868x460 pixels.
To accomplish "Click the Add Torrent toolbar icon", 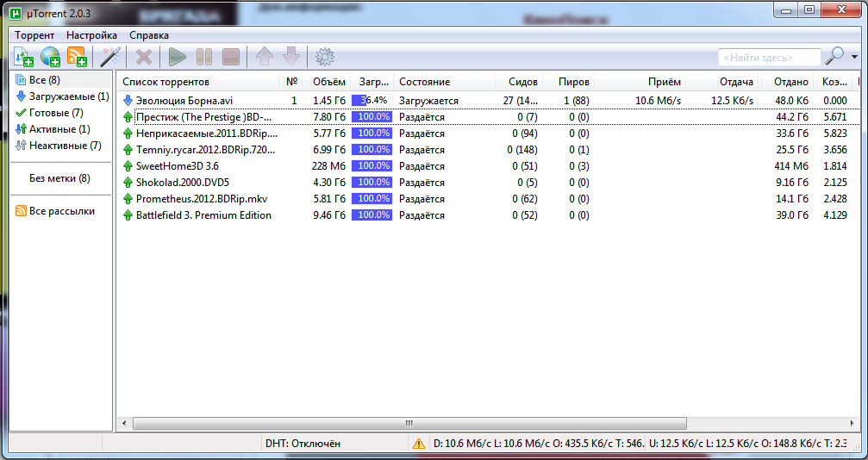I will [x=23, y=57].
